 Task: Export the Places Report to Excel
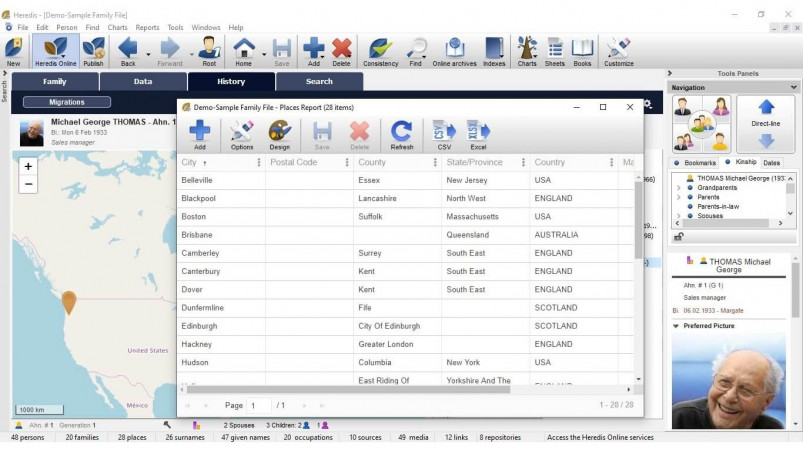click(x=478, y=135)
